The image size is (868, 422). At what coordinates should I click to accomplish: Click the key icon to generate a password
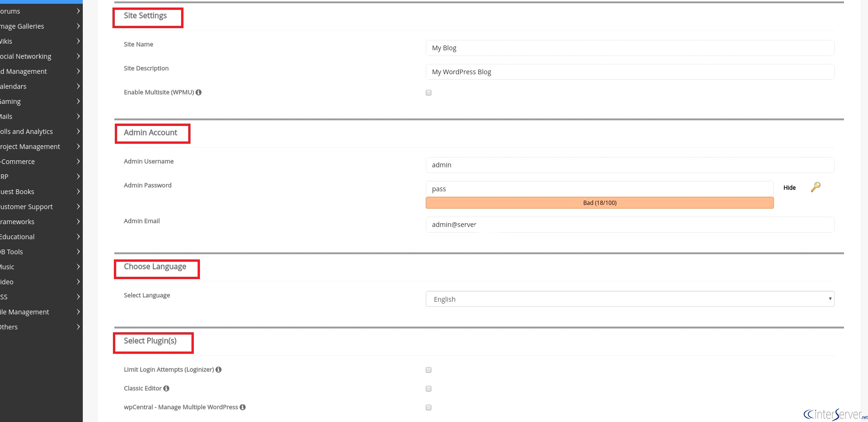816,187
